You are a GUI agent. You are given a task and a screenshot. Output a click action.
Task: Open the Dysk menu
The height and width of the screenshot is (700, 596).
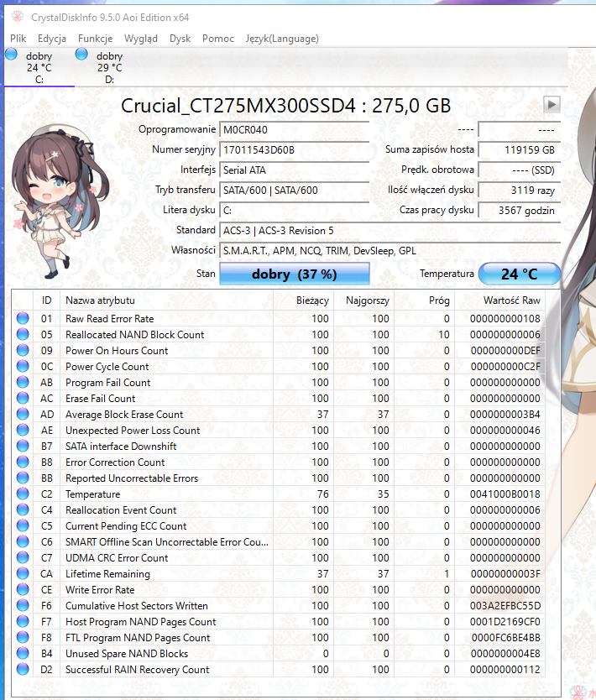coord(180,39)
